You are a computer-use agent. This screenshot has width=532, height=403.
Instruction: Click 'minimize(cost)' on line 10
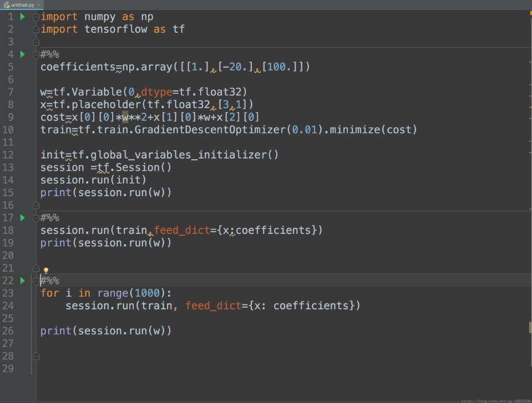point(373,130)
